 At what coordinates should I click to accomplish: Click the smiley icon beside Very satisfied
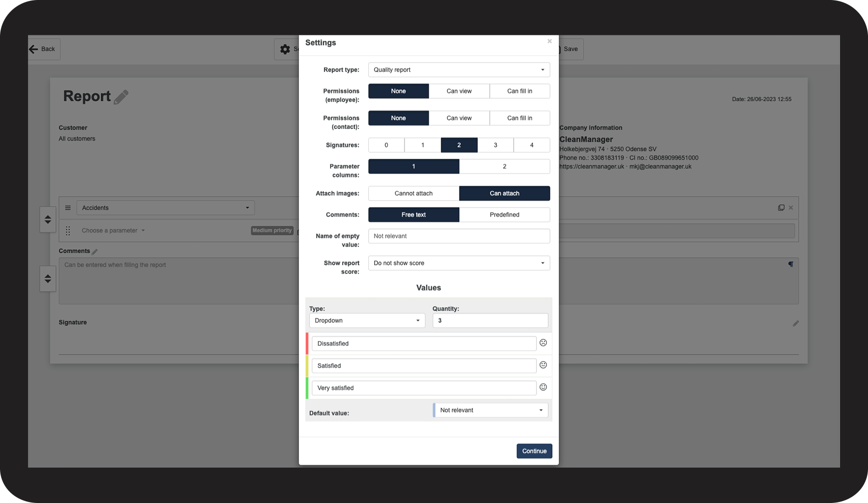coord(543,387)
